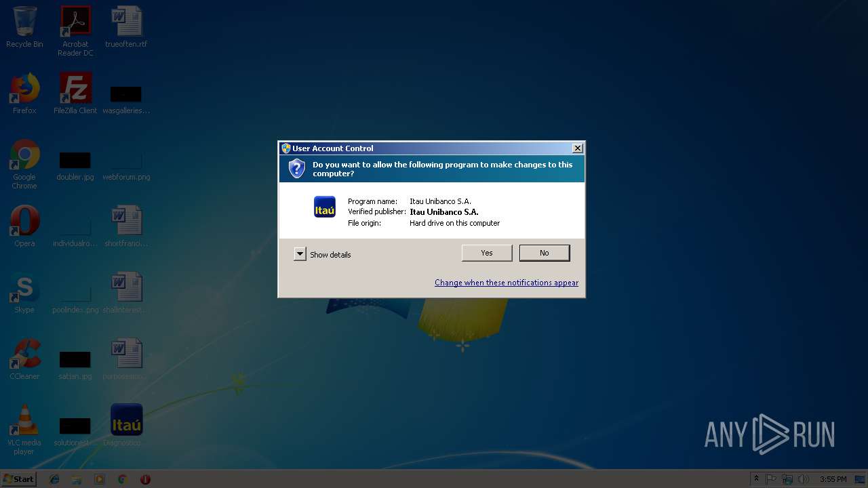Expand the Show details arrow
The width and height of the screenshot is (868, 488).
300,254
